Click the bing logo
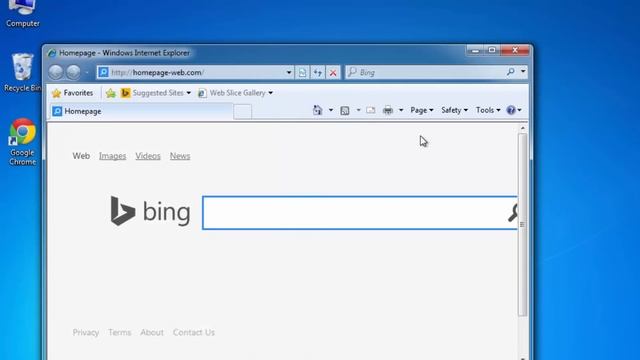 150,211
